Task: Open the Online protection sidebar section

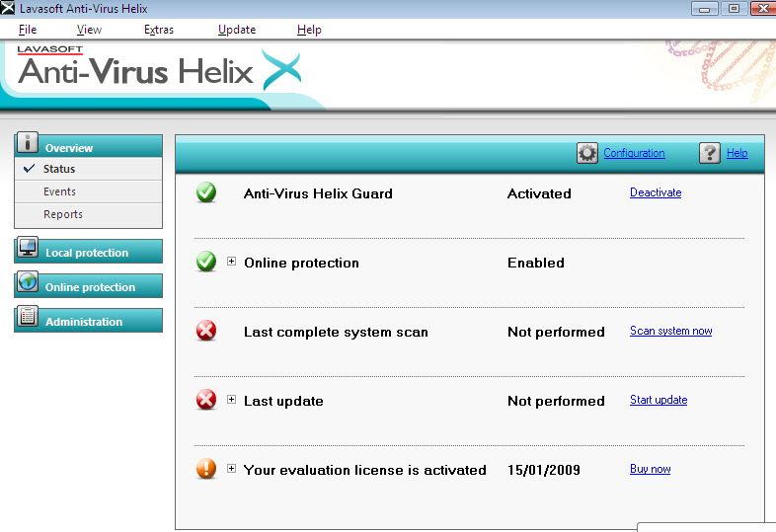Action: click(x=88, y=285)
